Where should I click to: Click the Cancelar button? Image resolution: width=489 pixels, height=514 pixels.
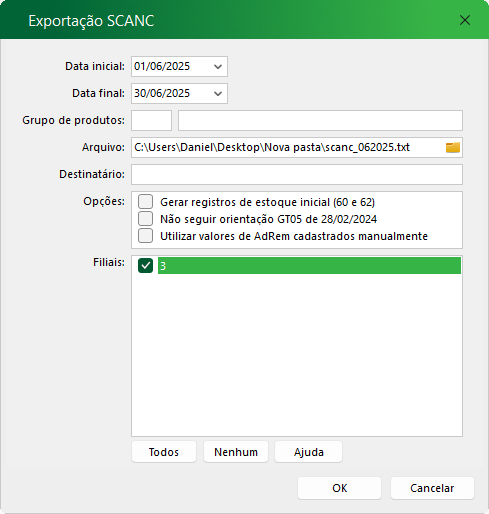pos(432,488)
